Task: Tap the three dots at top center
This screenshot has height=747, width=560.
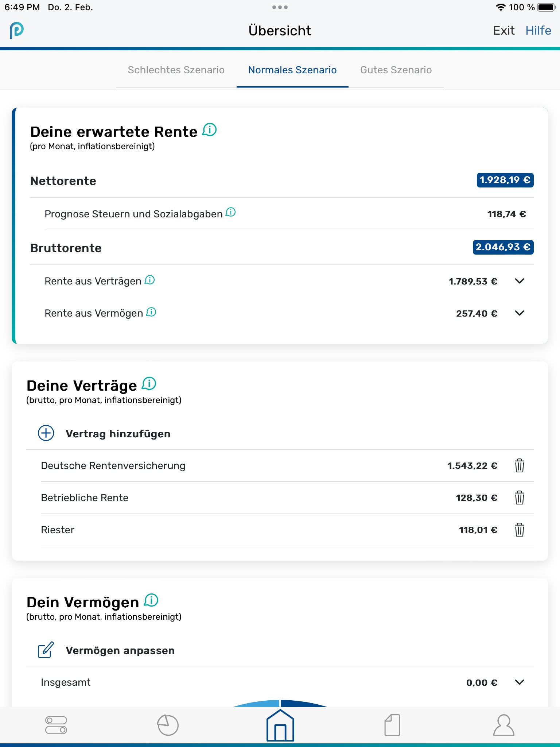Action: pos(280,7)
